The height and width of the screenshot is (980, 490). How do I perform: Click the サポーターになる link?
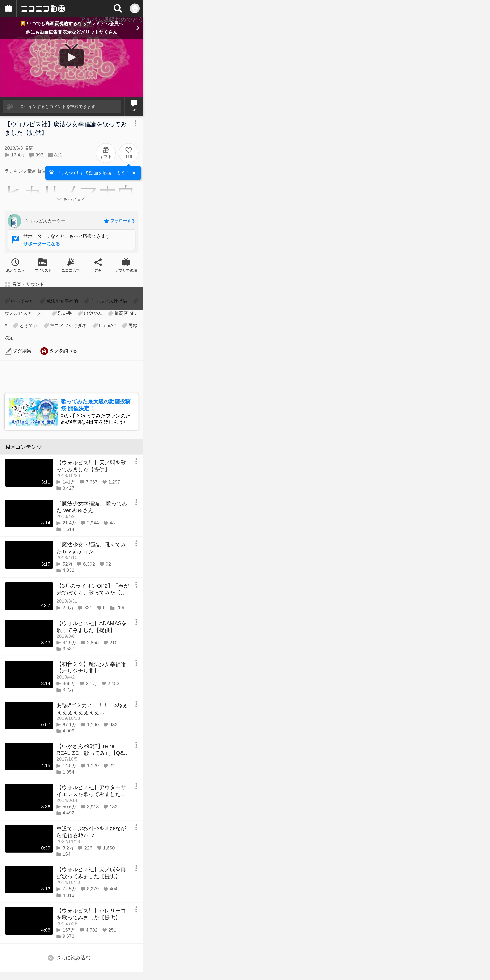pos(41,244)
